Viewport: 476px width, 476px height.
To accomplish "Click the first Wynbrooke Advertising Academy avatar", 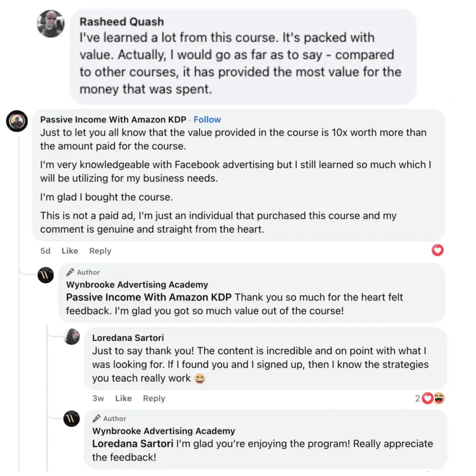I will click(x=46, y=275).
